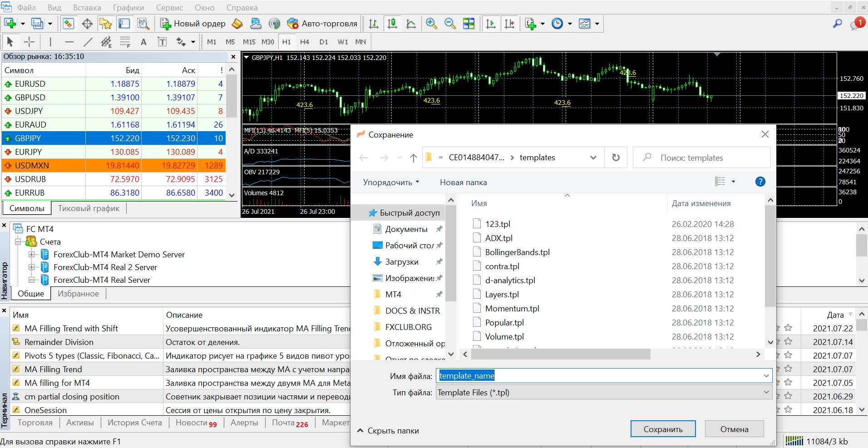Switch to MN timeframe
Viewport: 868px width, 448px height.
pyautogui.click(x=360, y=42)
